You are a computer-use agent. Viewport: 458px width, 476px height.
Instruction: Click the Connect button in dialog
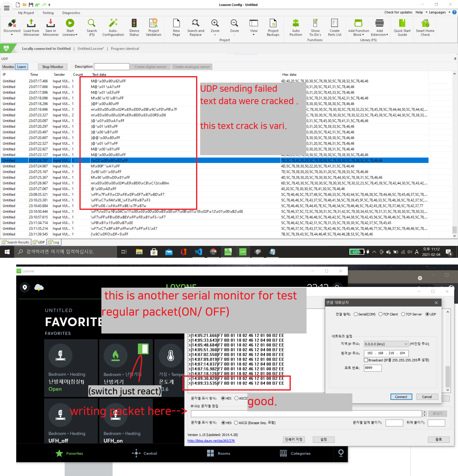click(x=401, y=397)
